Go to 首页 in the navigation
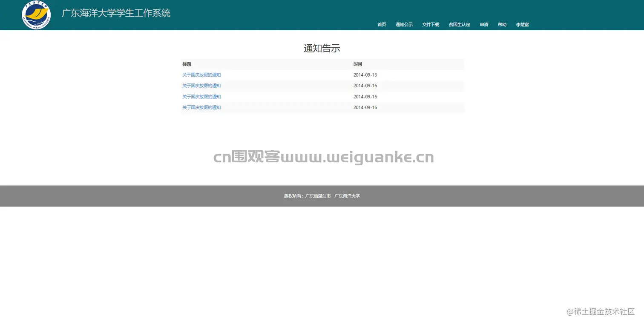The image size is (644, 325). (382, 25)
